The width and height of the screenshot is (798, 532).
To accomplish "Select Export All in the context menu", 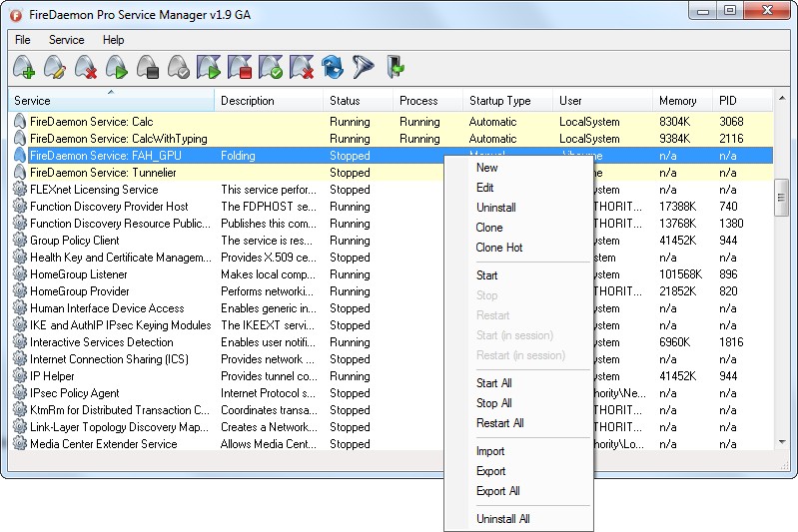I will coord(497,491).
